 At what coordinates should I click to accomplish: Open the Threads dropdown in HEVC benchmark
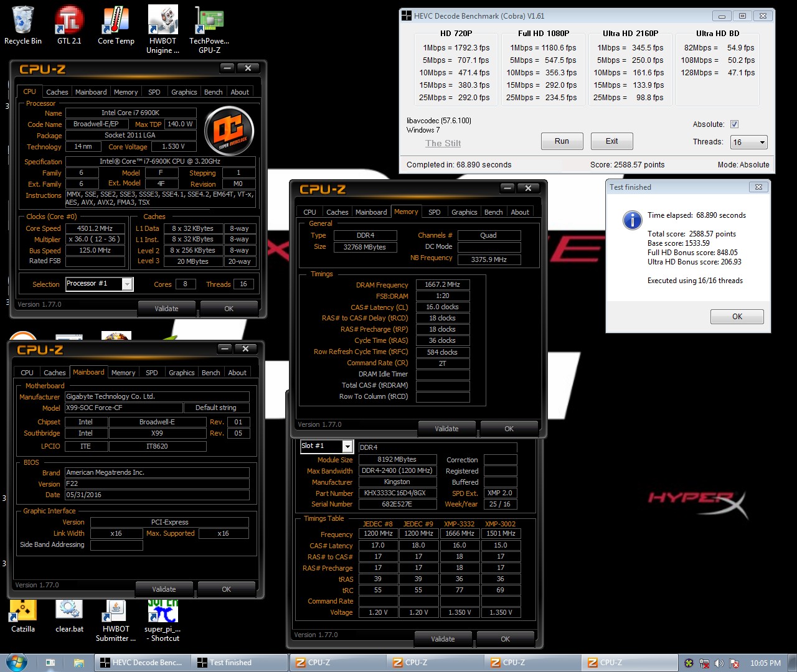(749, 142)
